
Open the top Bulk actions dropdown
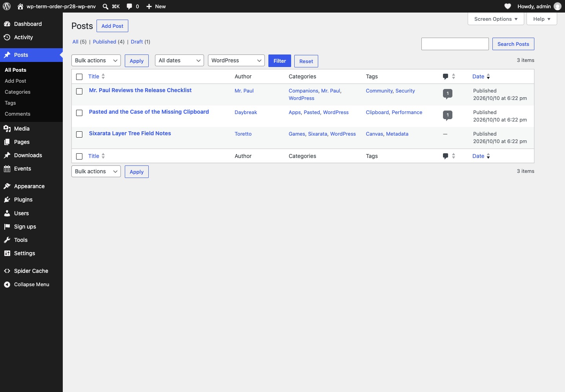point(96,60)
